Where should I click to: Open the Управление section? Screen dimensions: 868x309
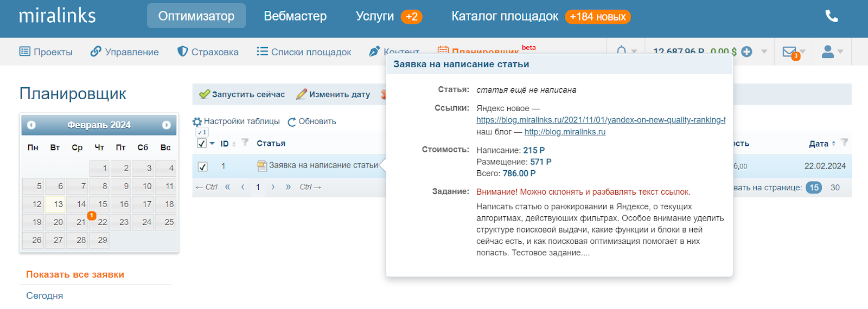(x=125, y=52)
